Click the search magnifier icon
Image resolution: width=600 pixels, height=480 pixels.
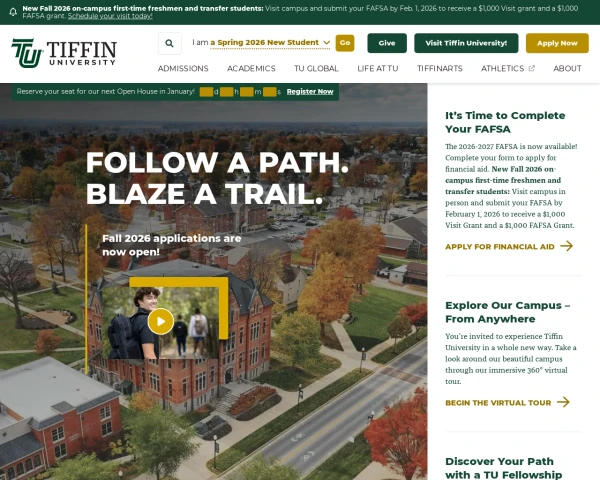170,43
